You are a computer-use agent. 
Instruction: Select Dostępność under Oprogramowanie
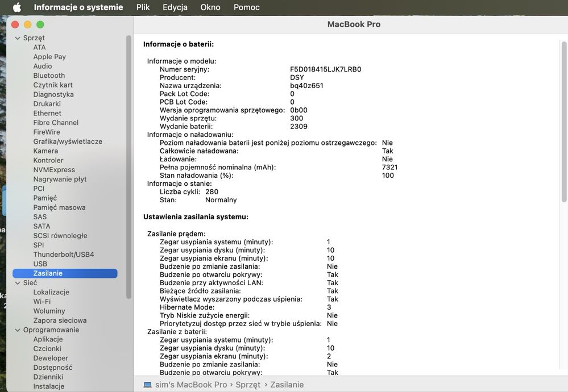(x=53, y=368)
